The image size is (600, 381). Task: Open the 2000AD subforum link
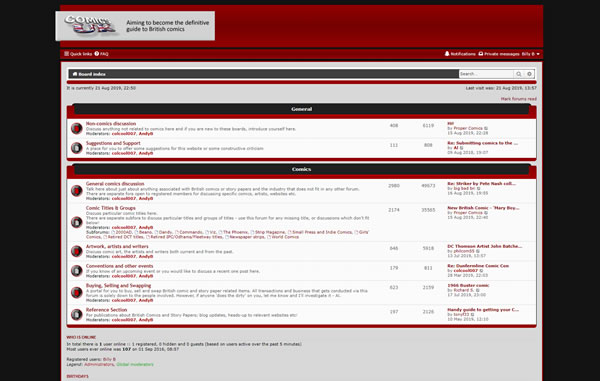tap(124, 232)
